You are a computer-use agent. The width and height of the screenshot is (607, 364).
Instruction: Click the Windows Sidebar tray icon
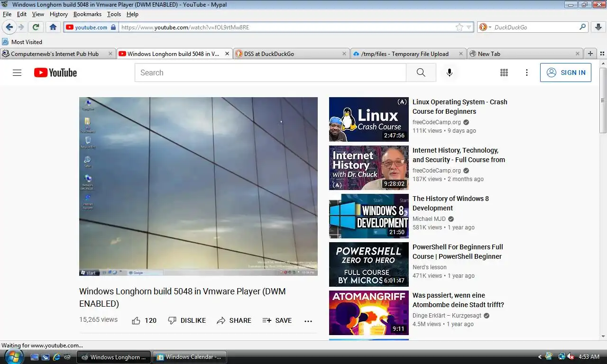(x=549, y=356)
